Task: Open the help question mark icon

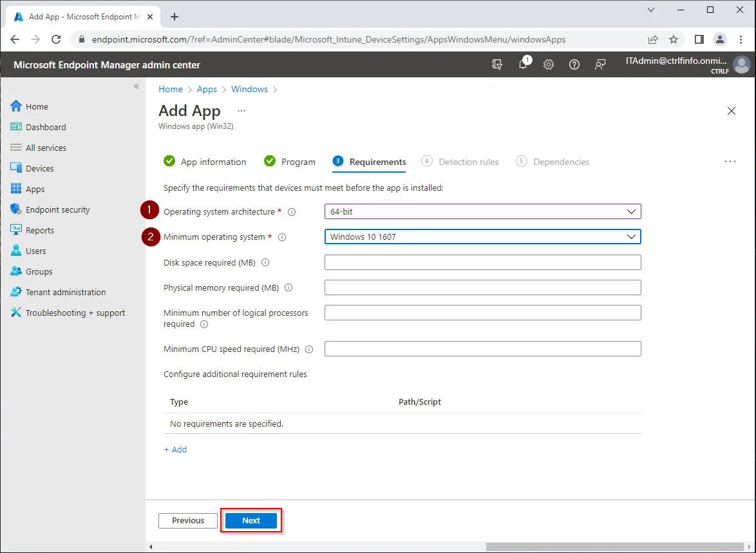Action: click(x=574, y=64)
